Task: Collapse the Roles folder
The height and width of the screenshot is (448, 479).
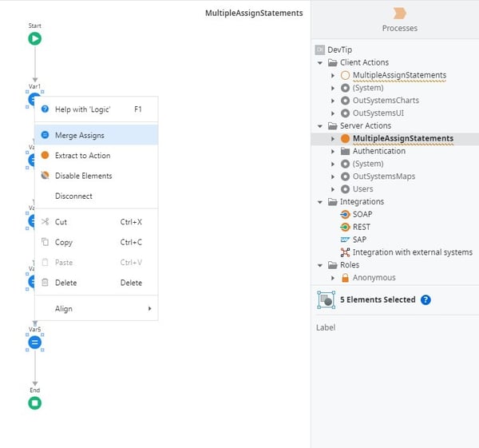Action: point(321,265)
